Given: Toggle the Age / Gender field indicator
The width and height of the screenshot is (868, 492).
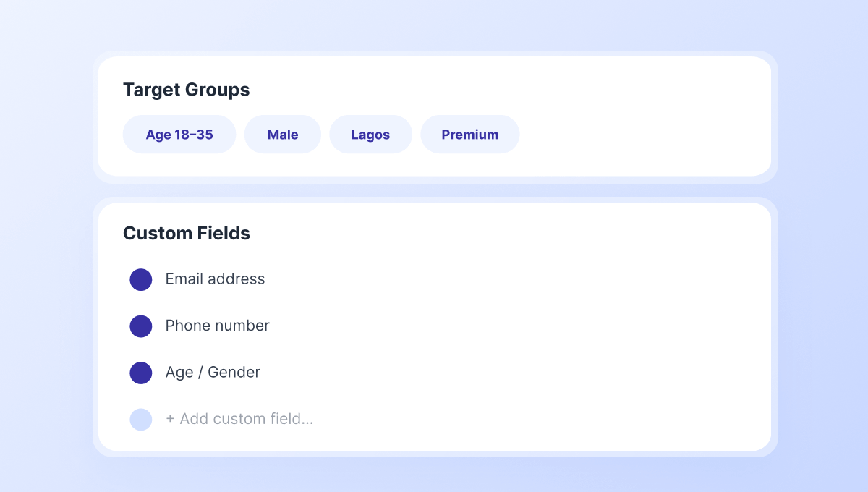Looking at the screenshot, I should 141,373.
